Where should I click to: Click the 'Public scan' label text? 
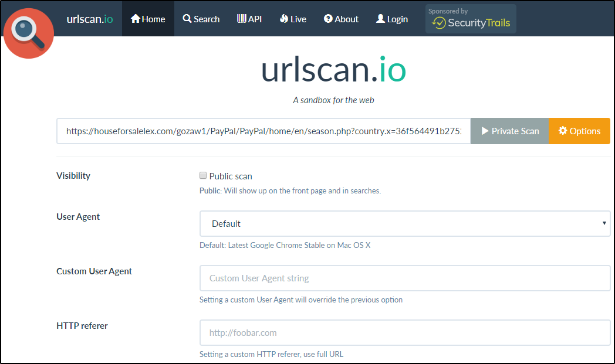[231, 176]
